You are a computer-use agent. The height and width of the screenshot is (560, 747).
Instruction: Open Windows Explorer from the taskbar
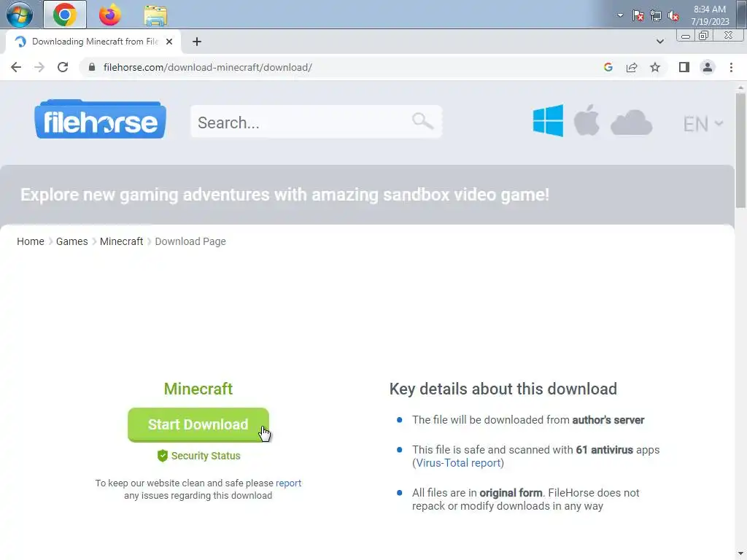pyautogui.click(x=155, y=15)
